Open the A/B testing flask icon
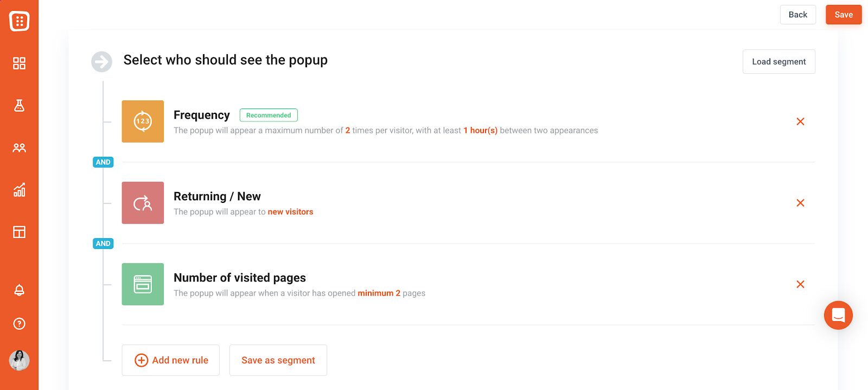Image resolution: width=868 pixels, height=390 pixels. [19, 105]
